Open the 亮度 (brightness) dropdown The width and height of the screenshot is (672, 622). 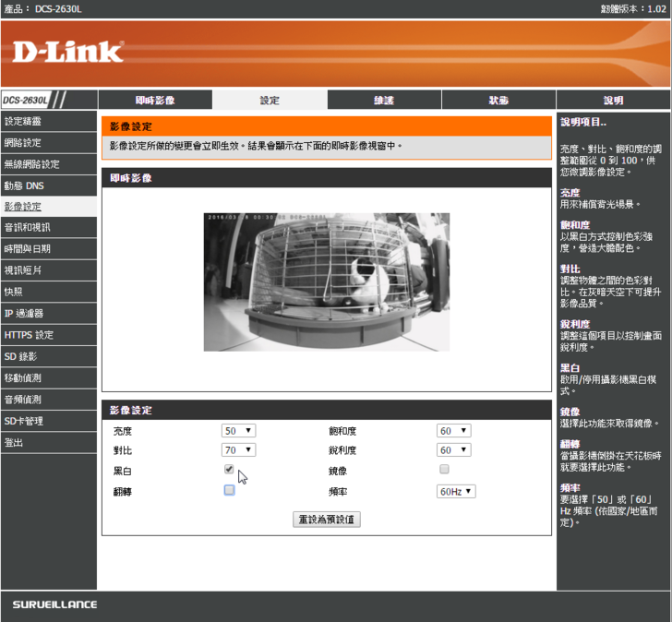(238, 431)
